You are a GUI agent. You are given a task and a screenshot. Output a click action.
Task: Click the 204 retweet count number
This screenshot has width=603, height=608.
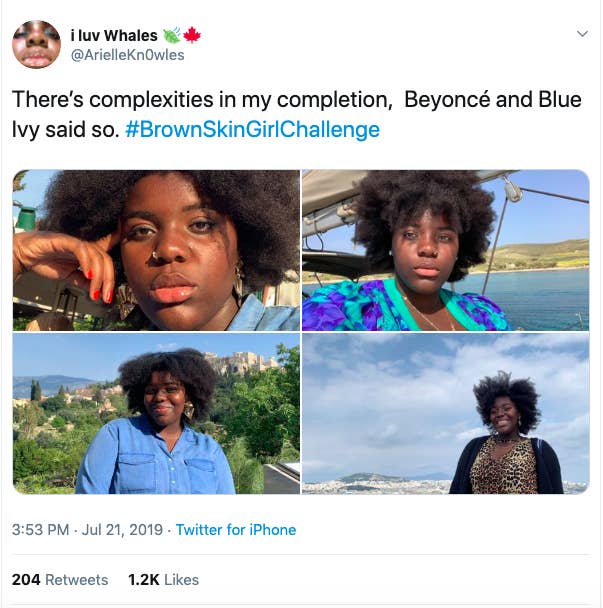(x=26, y=580)
